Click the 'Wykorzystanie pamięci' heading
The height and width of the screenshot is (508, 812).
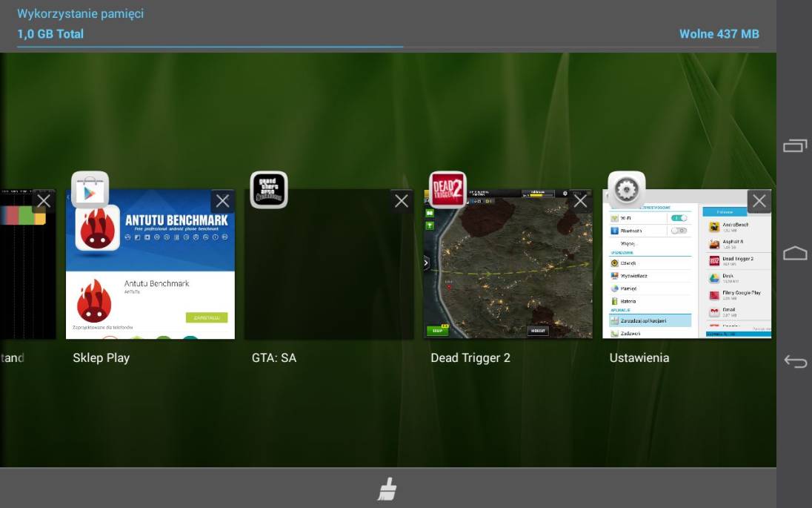(x=80, y=14)
